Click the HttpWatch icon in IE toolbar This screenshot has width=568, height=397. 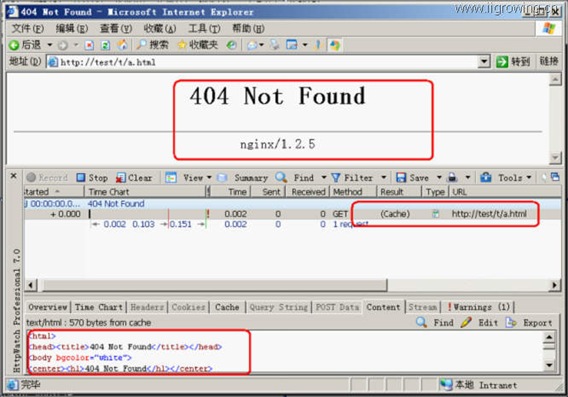click(335, 45)
